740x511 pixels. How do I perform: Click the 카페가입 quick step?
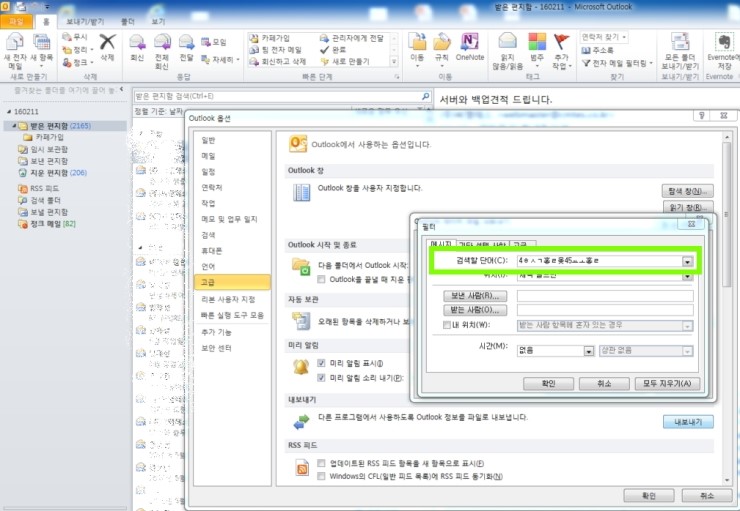pos(270,38)
